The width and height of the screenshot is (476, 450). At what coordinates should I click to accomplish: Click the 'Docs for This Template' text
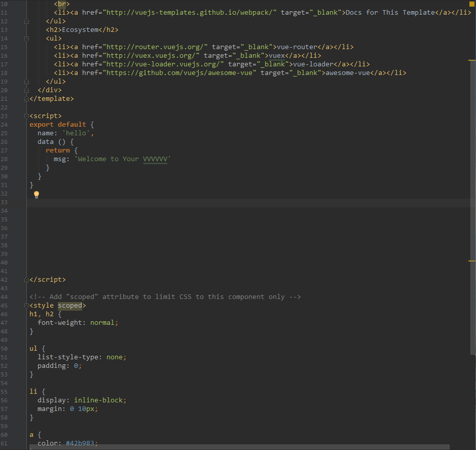[390, 13]
